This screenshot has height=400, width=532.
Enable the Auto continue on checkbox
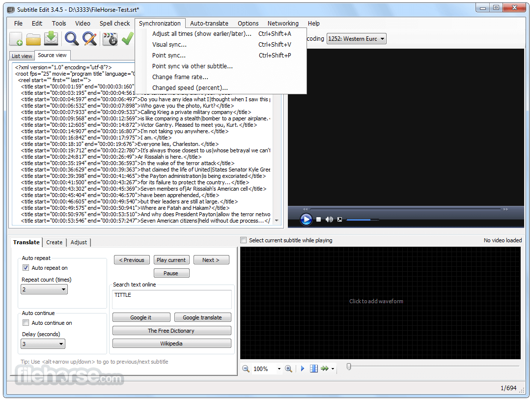pyautogui.click(x=26, y=323)
